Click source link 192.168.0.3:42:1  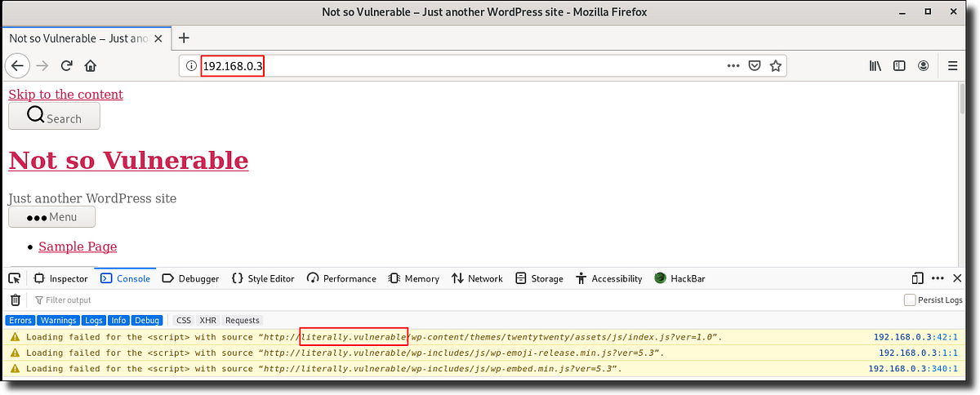915,336
